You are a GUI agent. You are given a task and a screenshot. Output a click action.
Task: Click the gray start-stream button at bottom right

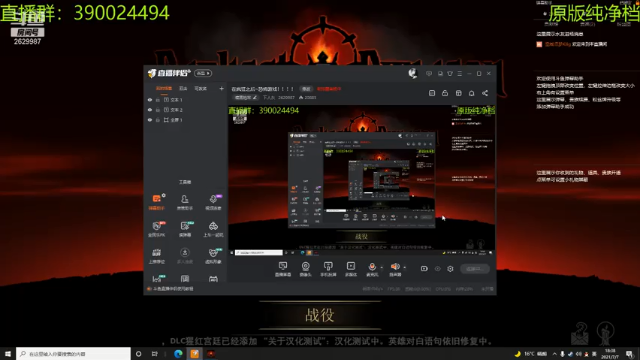475,269
